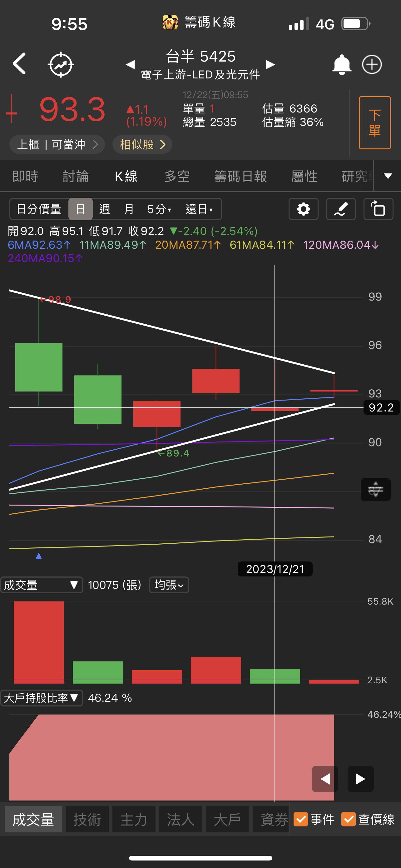
Task: Tap the 6MA92.63 moving average label
Action: click(39, 245)
